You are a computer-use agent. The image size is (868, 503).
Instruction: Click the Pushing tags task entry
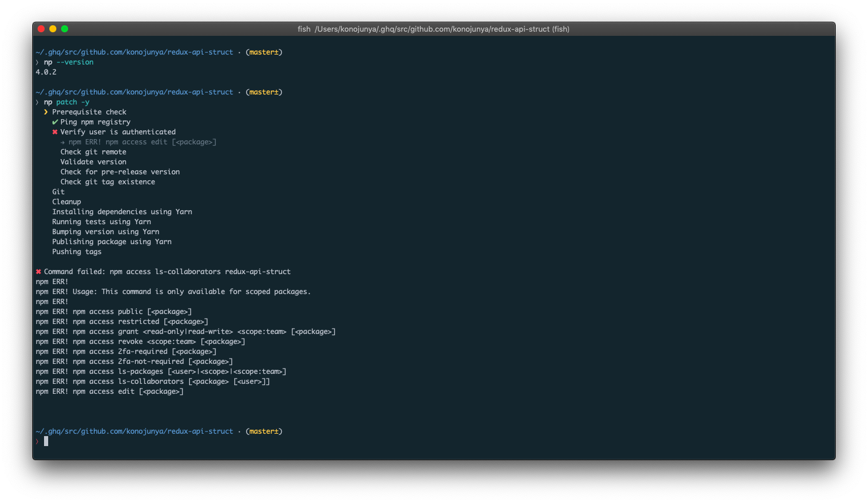76,251
